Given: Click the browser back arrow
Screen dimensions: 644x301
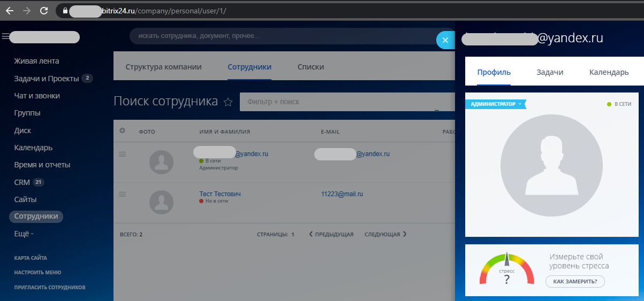Looking at the screenshot, I should click(10, 11).
